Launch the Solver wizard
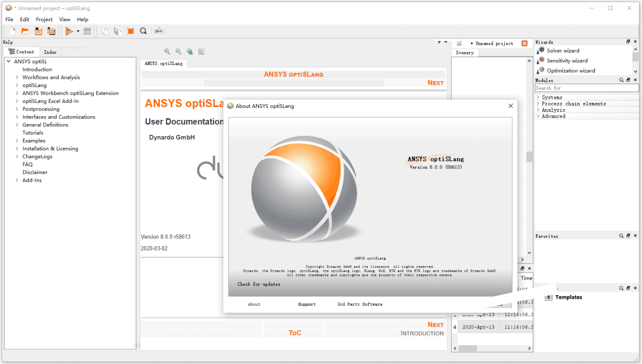 pos(563,51)
